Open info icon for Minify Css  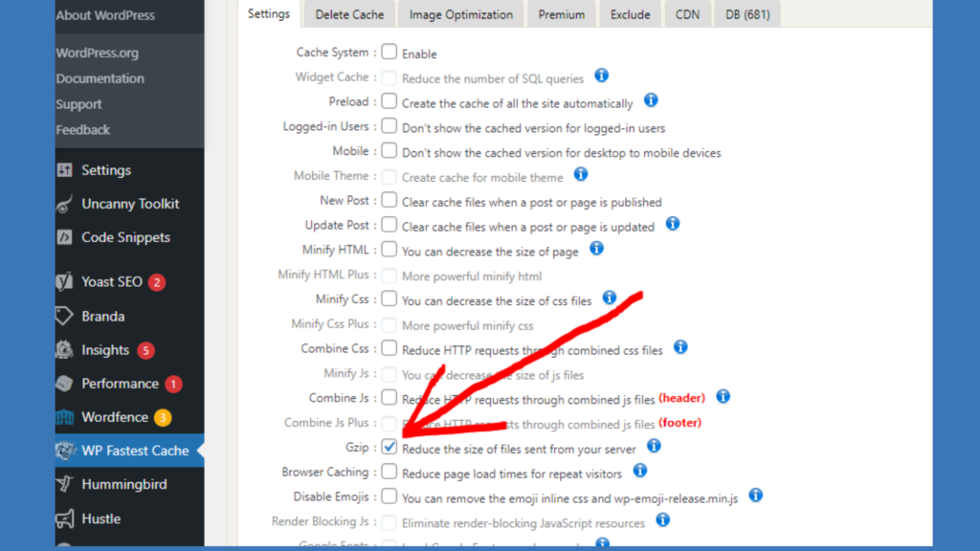click(x=610, y=298)
